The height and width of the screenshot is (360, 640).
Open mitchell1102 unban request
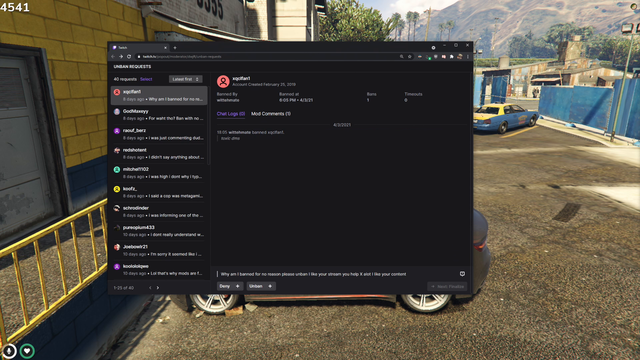pos(159,173)
